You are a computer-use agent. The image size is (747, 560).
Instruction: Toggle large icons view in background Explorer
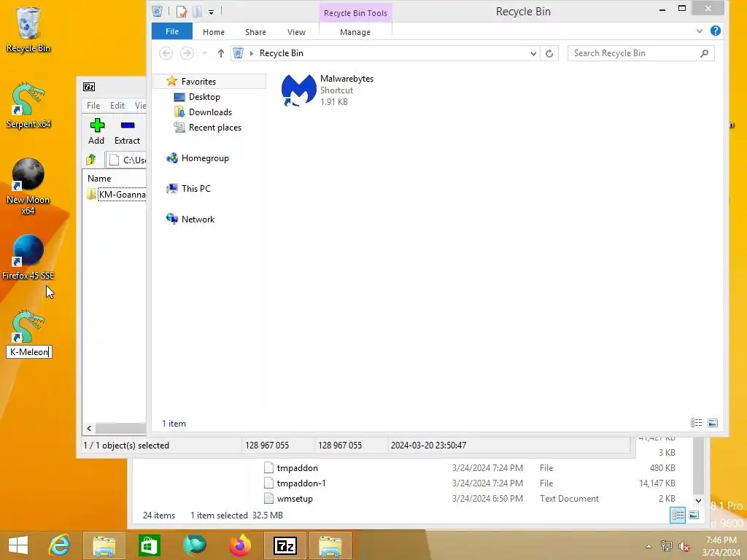tap(694, 515)
